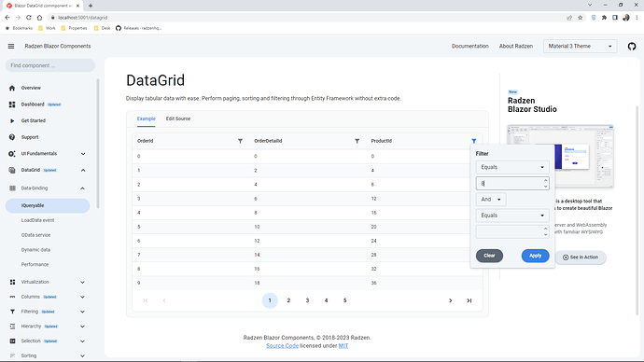Click the Overview home icon

(12, 88)
